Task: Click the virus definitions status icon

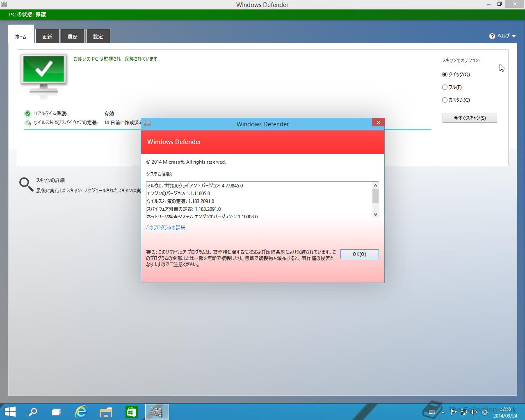Action: 28,123
